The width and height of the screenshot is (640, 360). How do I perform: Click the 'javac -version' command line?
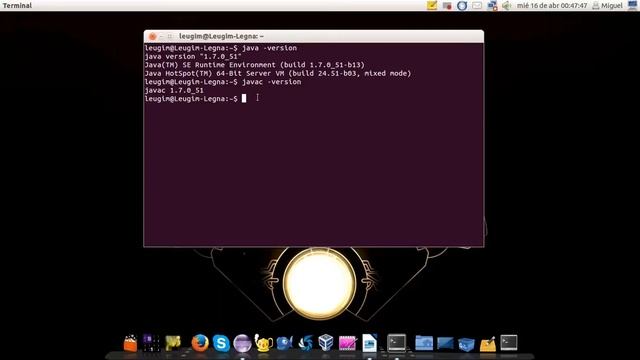coord(223,82)
